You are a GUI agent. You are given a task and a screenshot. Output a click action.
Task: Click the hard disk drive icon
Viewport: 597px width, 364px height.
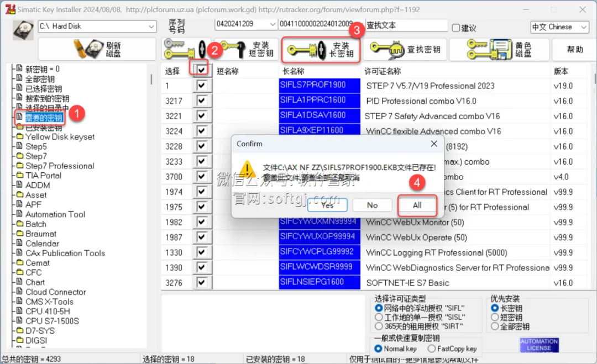pyautogui.click(x=23, y=30)
